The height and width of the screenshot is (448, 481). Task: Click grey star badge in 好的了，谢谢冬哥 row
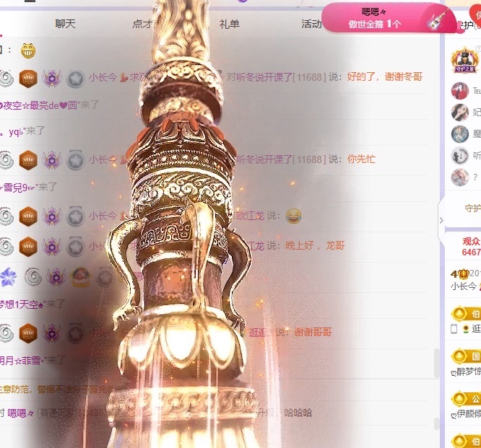pos(75,79)
